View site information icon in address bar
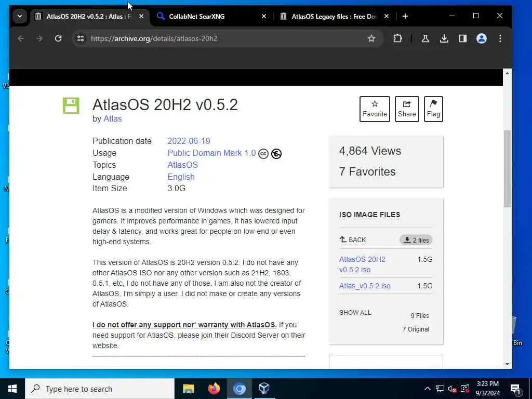The height and width of the screenshot is (399, 532). (x=81, y=38)
